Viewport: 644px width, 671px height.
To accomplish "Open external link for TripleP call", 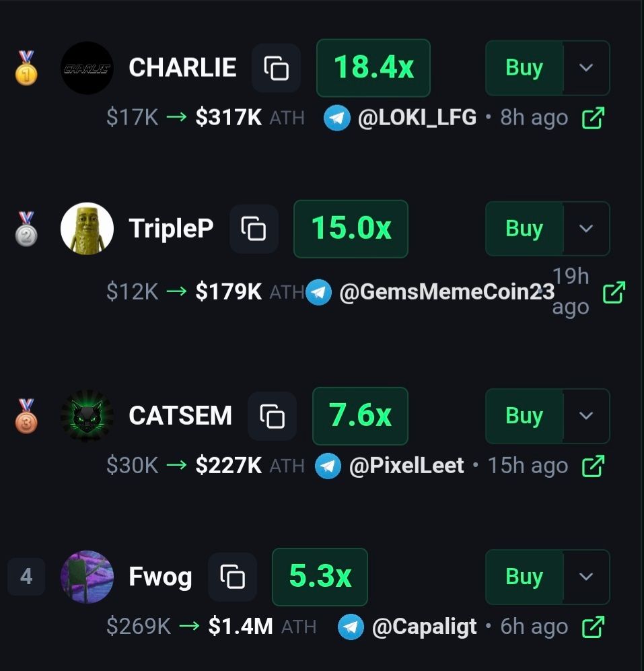I will [614, 292].
